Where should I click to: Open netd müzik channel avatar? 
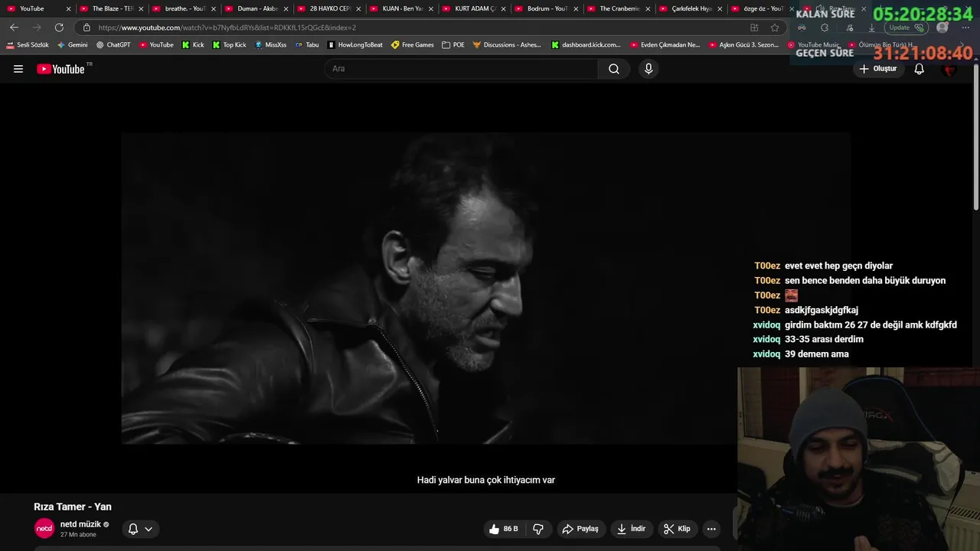(x=44, y=529)
